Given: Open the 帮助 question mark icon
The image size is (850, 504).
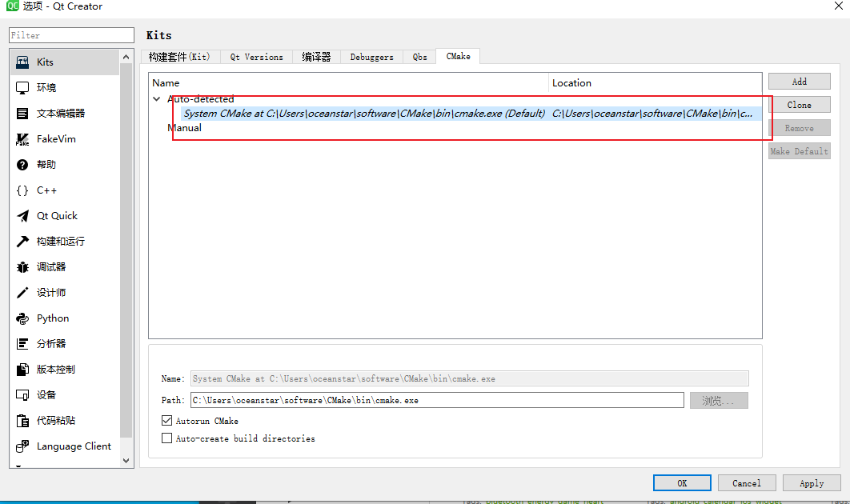Looking at the screenshot, I should tap(22, 165).
